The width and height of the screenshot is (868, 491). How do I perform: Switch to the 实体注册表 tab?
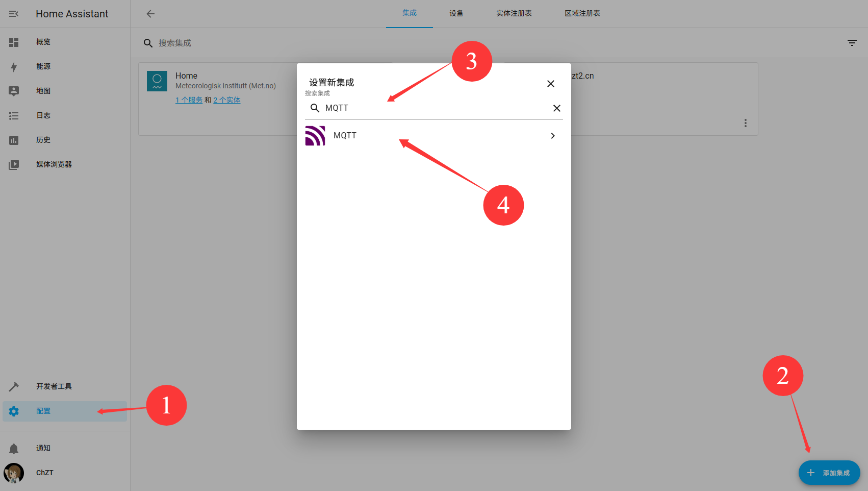514,13
